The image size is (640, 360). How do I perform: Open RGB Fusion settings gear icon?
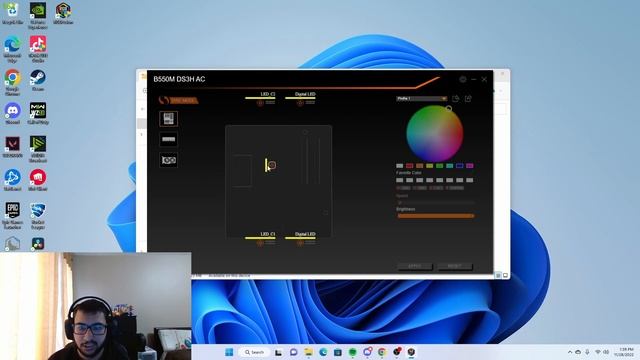(x=462, y=79)
